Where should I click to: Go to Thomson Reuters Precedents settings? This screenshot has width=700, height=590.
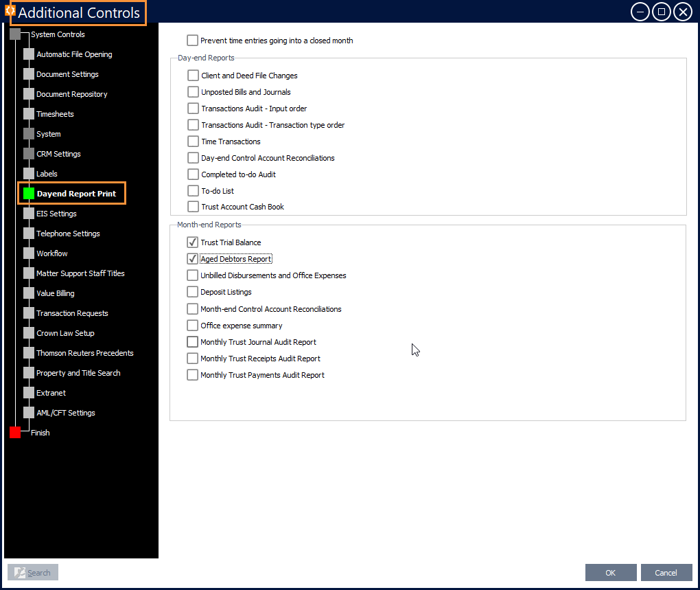pos(85,353)
